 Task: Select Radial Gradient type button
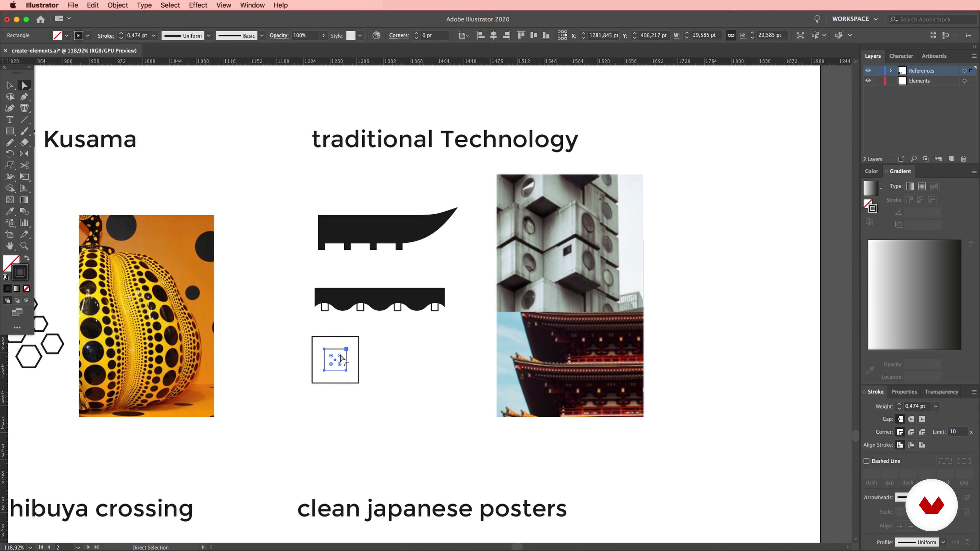(922, 186)
